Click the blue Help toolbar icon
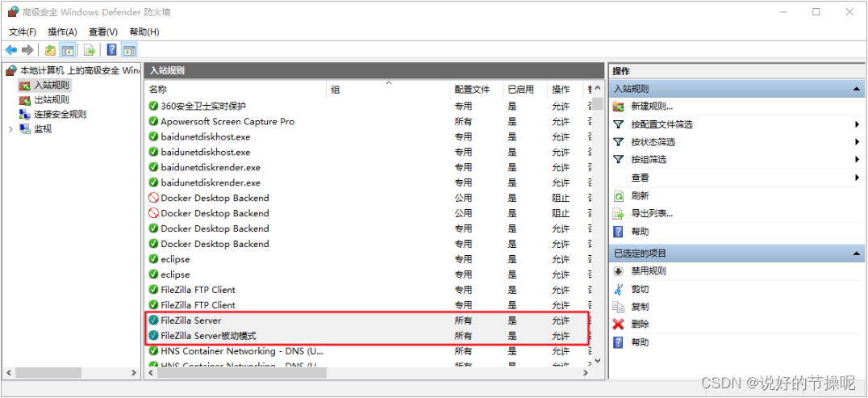The image size is (868, 398). click(111, 50)
